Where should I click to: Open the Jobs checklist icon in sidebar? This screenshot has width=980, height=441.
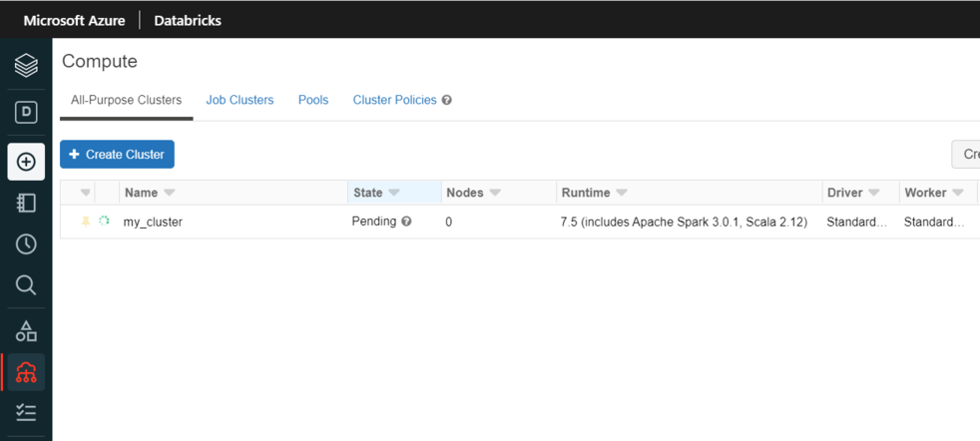(26, 412)
